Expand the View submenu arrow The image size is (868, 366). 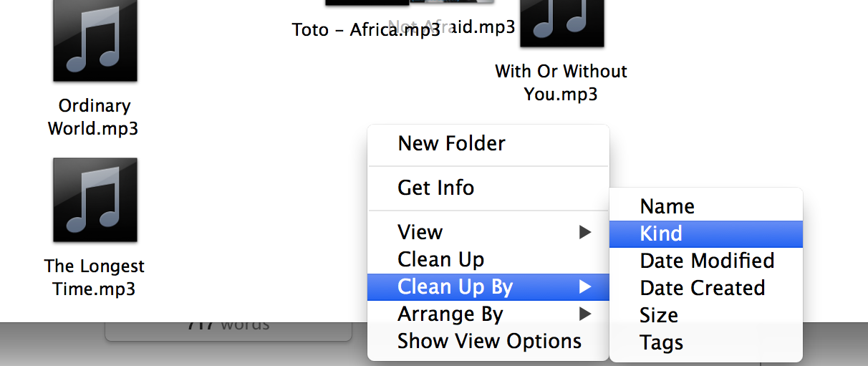tap(585, 232)
